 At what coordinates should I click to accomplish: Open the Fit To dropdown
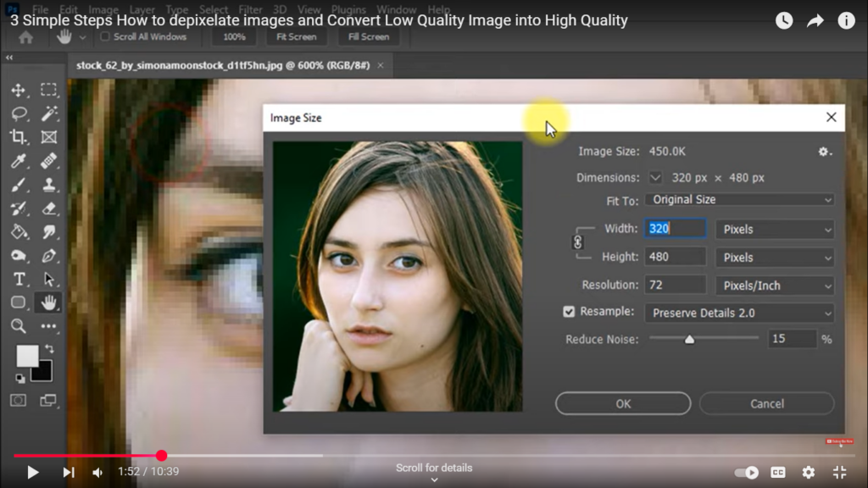coord(739,200)
